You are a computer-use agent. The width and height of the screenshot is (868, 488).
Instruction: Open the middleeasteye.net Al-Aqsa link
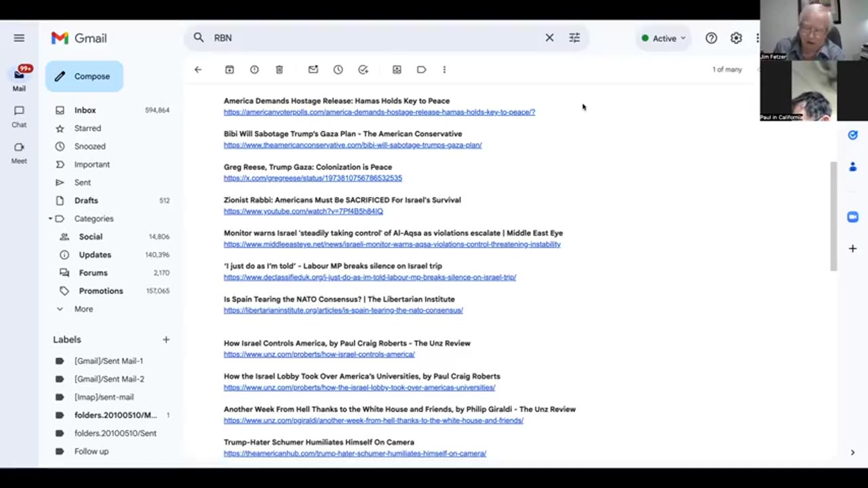[392, 245]
